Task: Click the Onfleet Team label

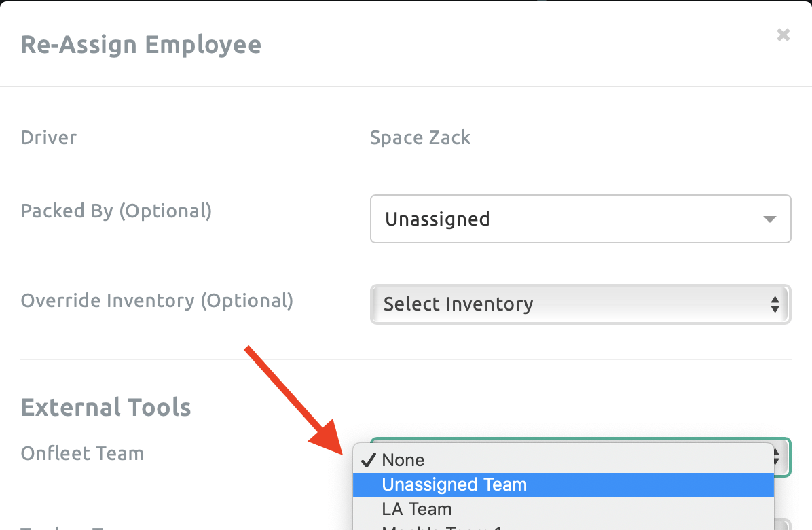Action: 82,453
